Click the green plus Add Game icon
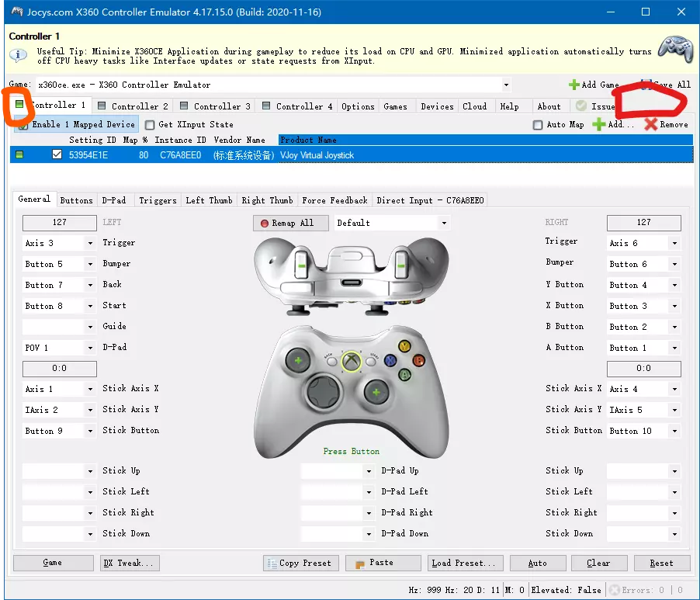Viewport: 700px width, 600px height. pyautogui.click(x=574, y=85)
